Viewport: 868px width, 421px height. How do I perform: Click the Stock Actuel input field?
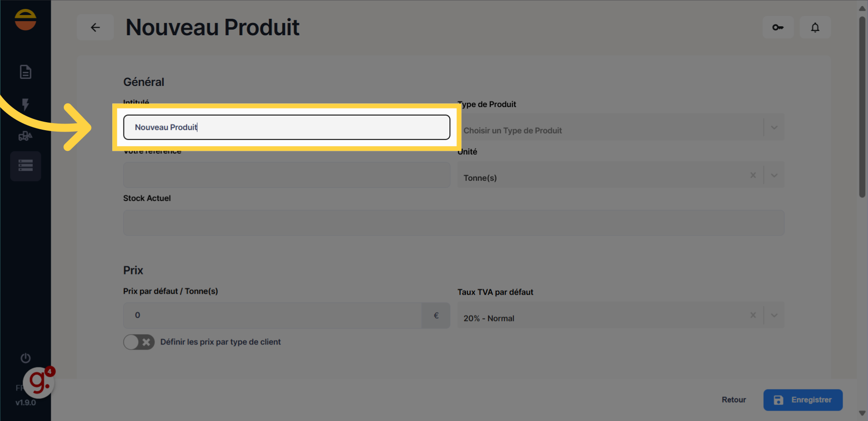pyautogui.click(x=453, y=223)
